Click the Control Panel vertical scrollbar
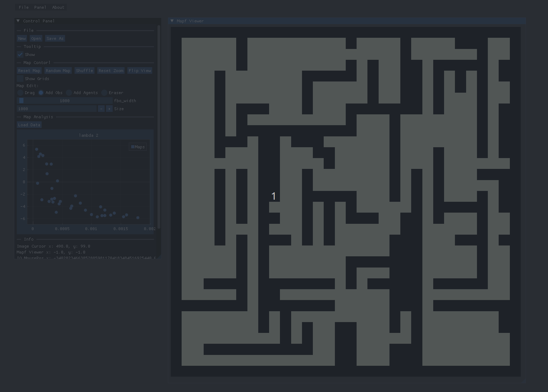This screenshot has width=548, height=392. 159,127
